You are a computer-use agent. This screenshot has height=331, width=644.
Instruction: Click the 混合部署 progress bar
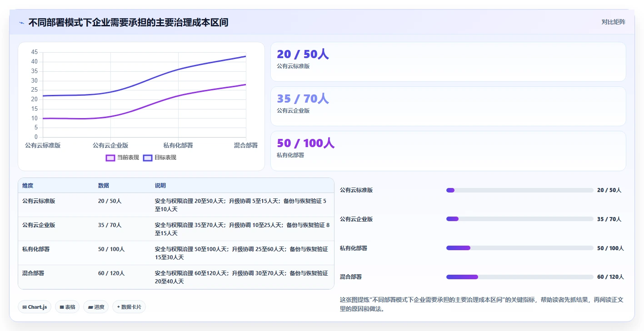(520, 277)
